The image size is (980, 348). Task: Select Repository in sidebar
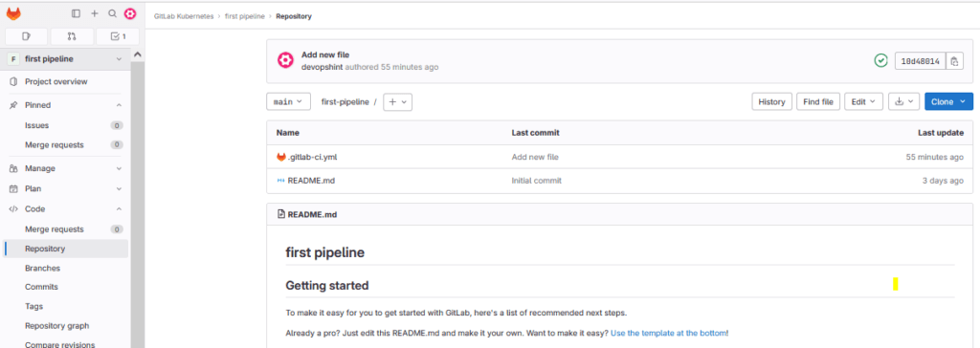[x=66, y=249]
